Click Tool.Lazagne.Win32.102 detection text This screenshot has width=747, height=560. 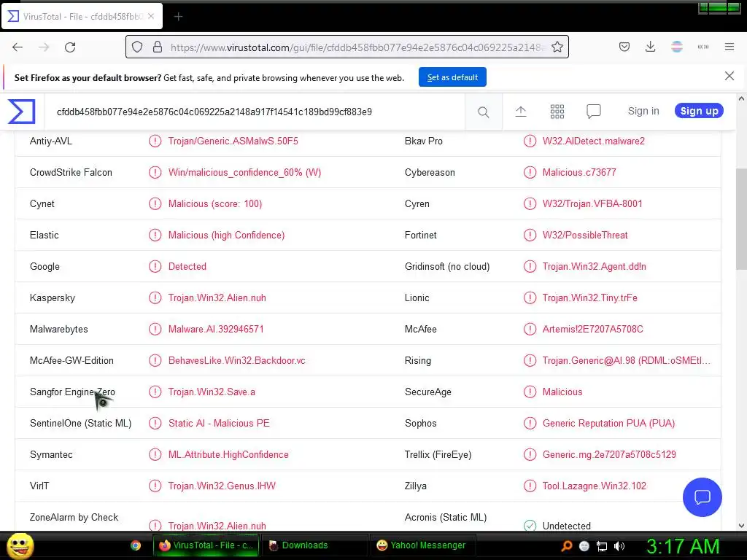pyautogui.click(x=594, y=486)
